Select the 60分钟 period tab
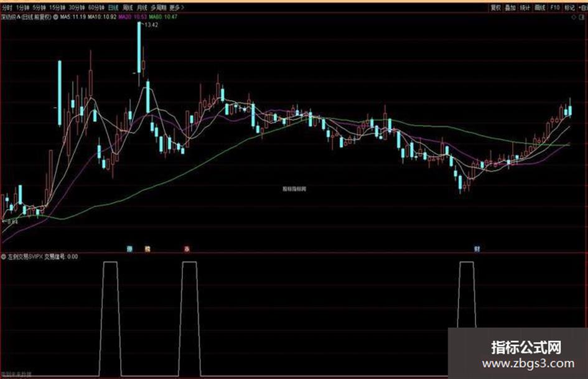 (x=96, y=7)
